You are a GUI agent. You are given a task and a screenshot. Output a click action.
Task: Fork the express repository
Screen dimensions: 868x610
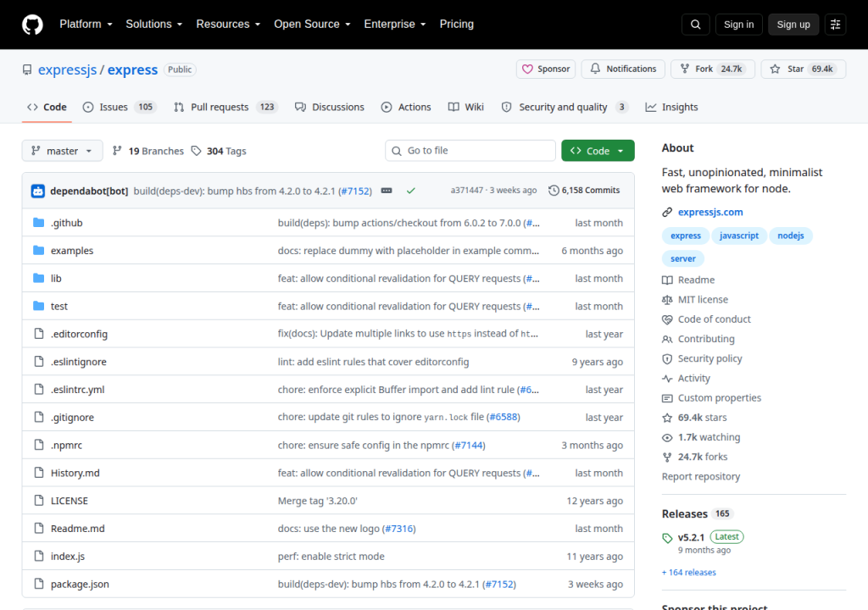coord(712,69)
